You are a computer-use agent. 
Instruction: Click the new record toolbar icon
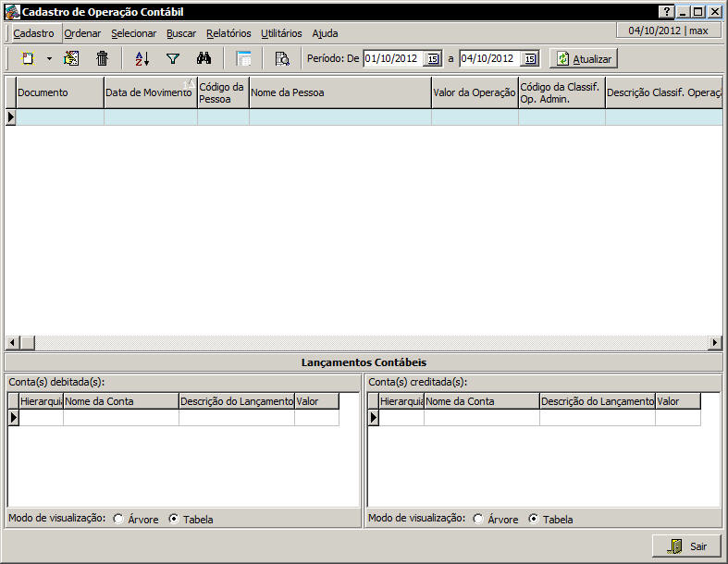[29, 58]
